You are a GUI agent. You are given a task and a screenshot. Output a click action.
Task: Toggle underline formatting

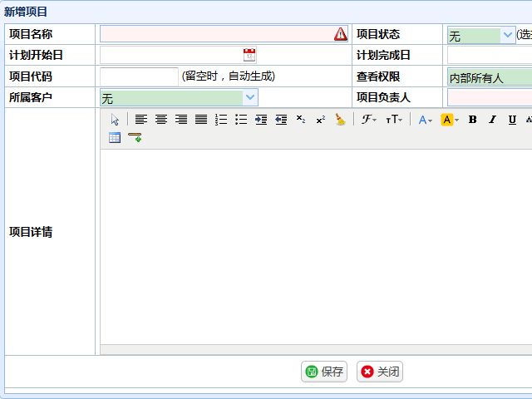(x=512, y=120)
